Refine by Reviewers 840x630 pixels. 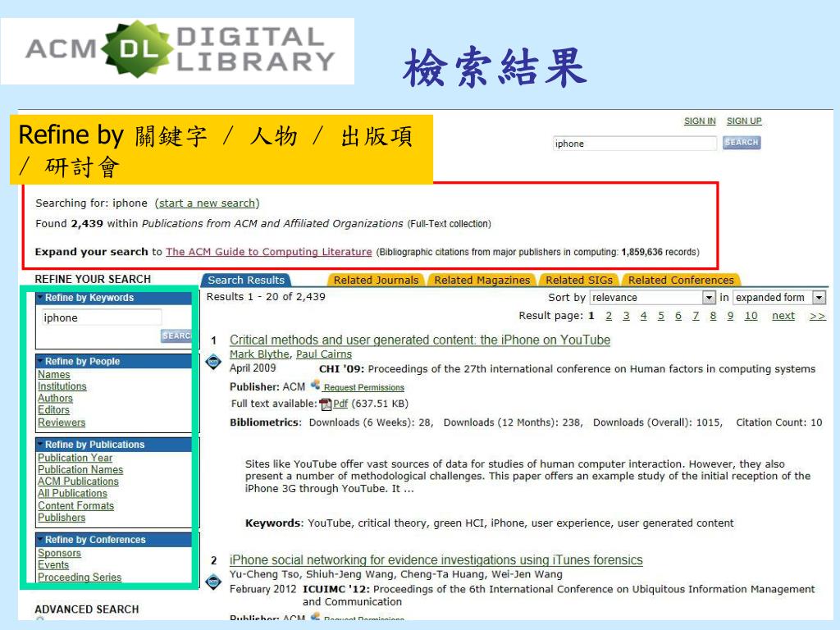click(62, 422)
